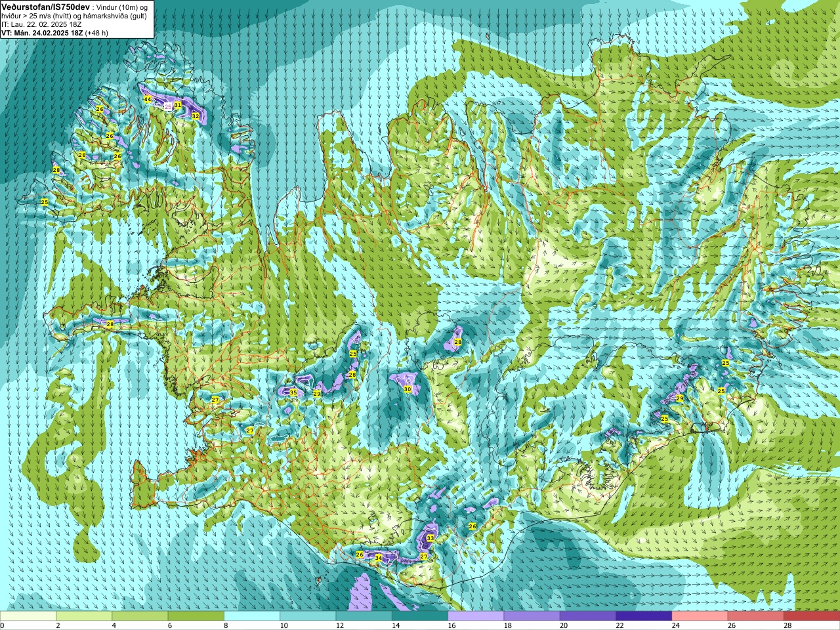This screenshot has height=630, width=840.
Task: Select the yellow gust label '31'
Action: [x=178, y=105]
